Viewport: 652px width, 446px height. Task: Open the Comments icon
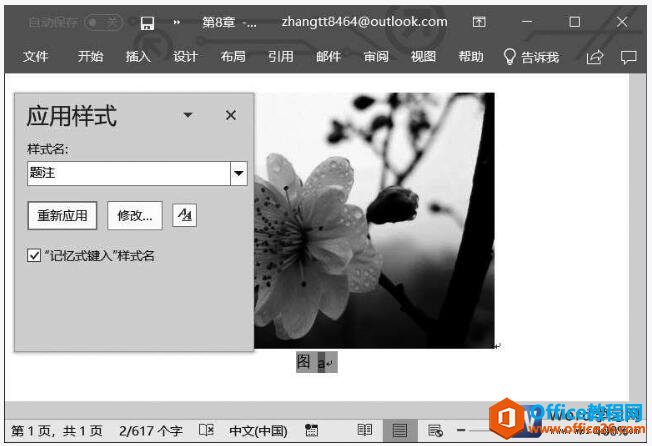tap(628, 57)
